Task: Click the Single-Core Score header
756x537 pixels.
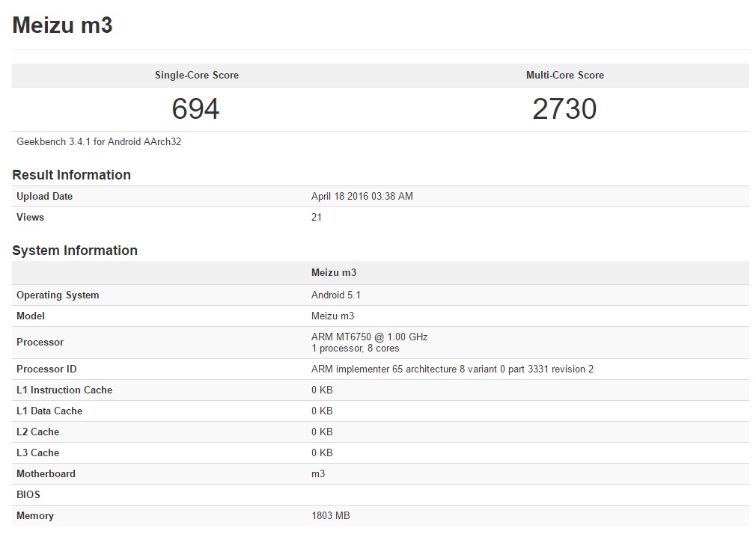Action: pos(196,76)
